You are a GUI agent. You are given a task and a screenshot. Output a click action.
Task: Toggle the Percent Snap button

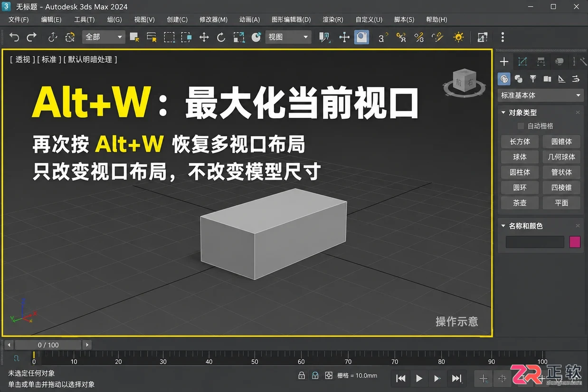tap(419, 37)
